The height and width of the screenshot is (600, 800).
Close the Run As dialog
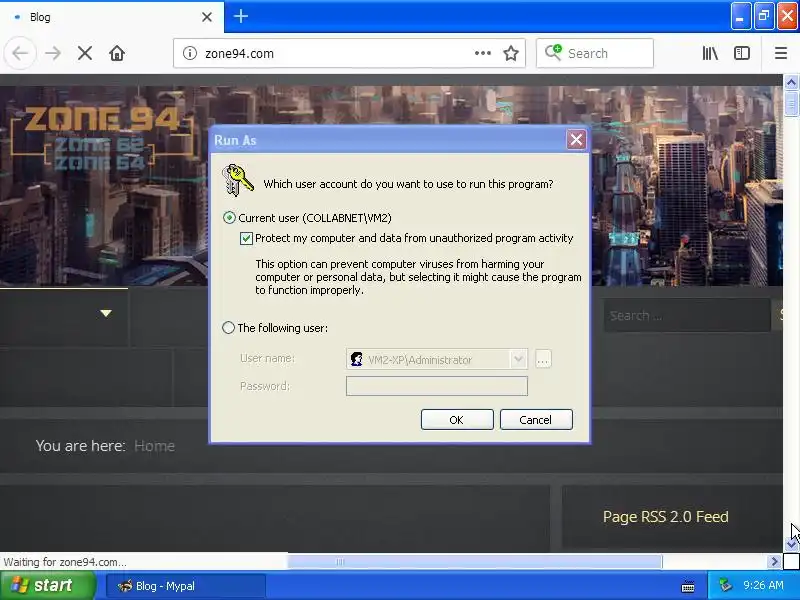(576, 139)
